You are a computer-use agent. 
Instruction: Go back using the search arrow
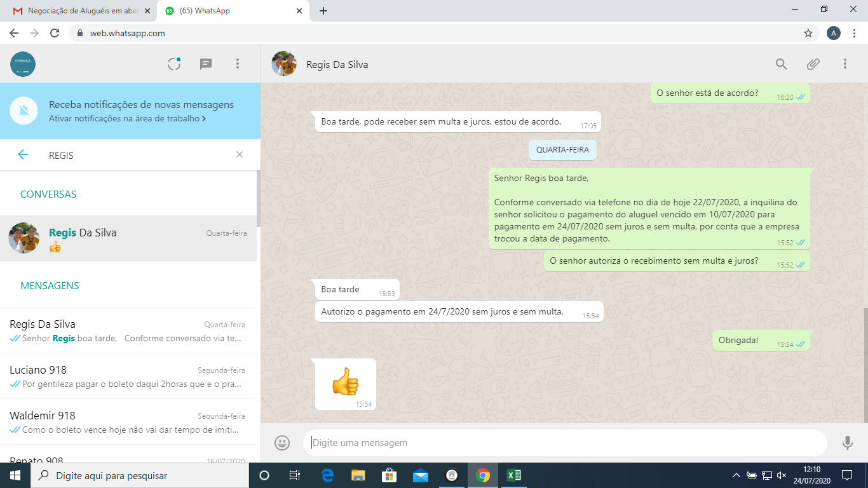pyautogui.click(x=23, y=154)
